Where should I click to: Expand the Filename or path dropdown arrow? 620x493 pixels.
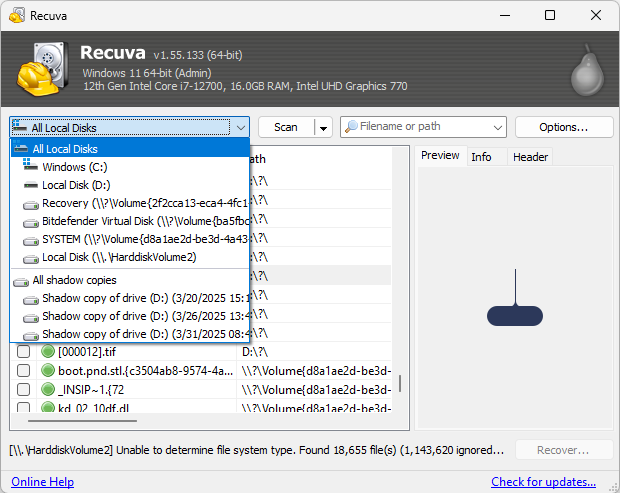click(498, 127)
